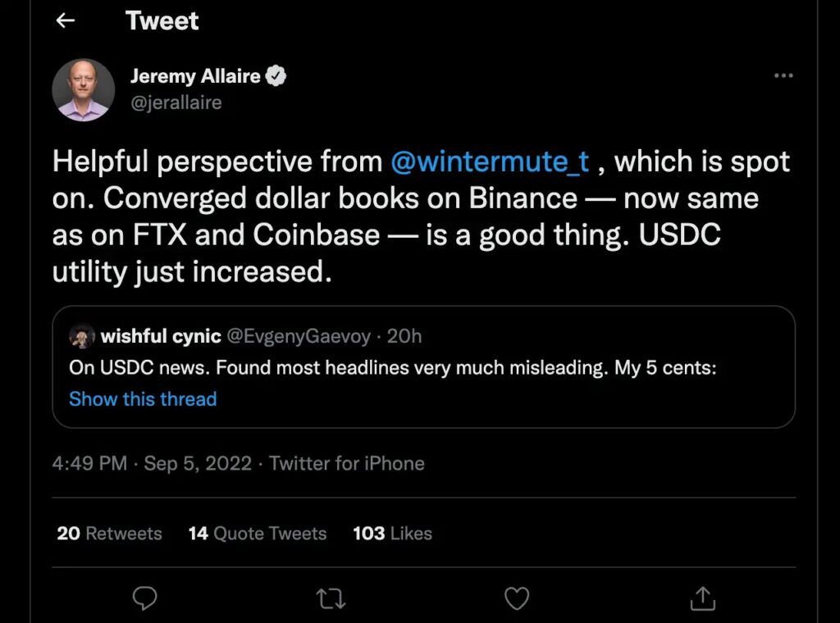Viewport: 840px width, 623px height.
Task: Click Jeremy Allaire's profile picture
Action: click(x=83, y=89)
